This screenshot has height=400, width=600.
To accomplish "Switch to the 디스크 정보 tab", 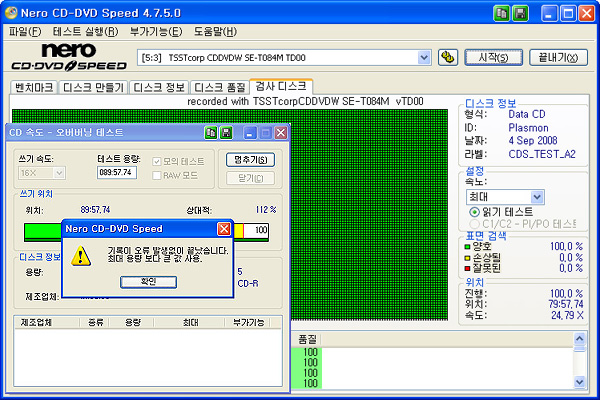I will [x=159, y=87].
